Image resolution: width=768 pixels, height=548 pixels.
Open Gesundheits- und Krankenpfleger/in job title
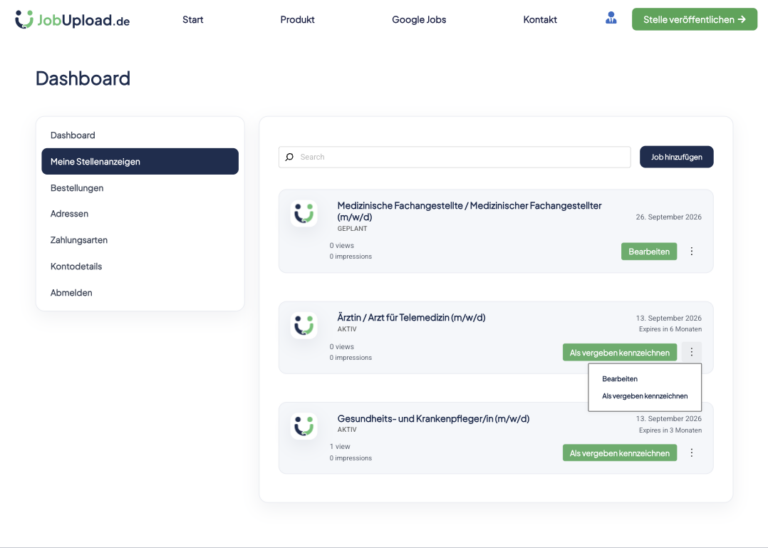(433, 419)
